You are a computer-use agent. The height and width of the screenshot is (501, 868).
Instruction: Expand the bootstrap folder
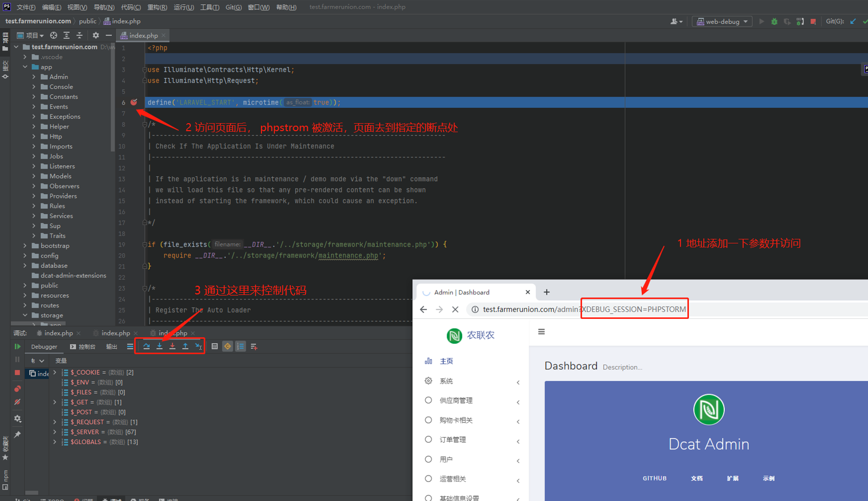(x=25, y=246)
